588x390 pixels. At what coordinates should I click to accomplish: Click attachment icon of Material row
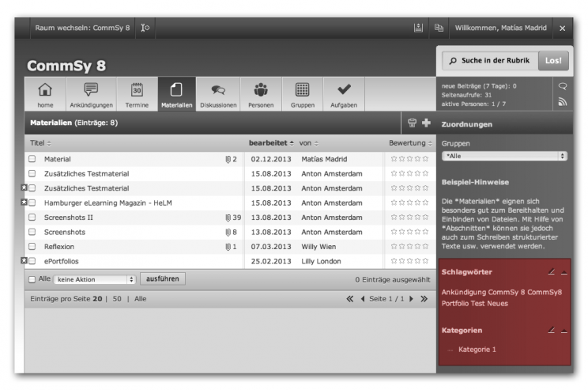[228, 159]
